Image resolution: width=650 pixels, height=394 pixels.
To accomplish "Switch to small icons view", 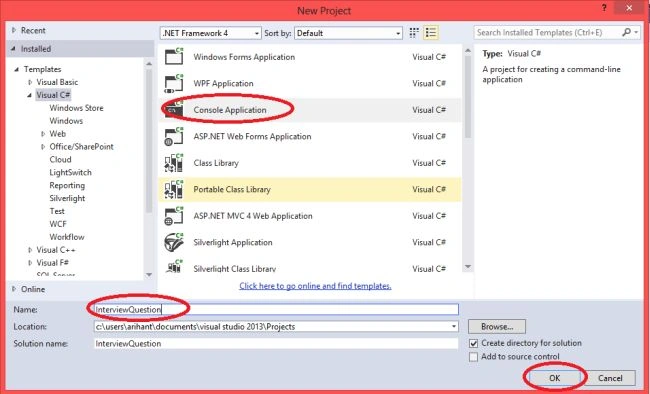I will point(414,33).
